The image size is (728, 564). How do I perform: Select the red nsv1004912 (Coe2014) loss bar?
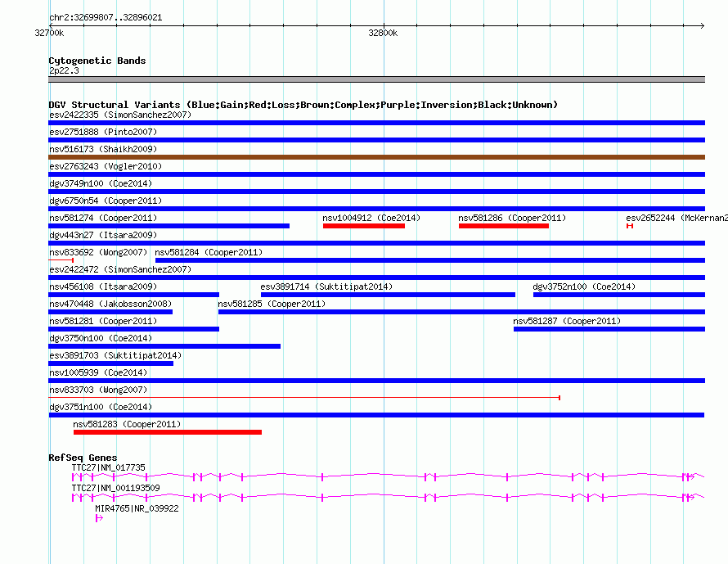tap(364, 226)
